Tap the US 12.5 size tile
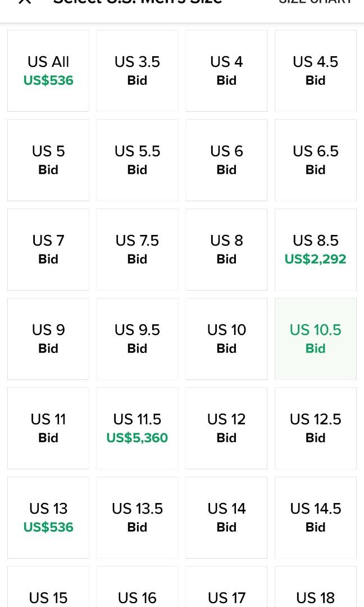 [315, 428]
